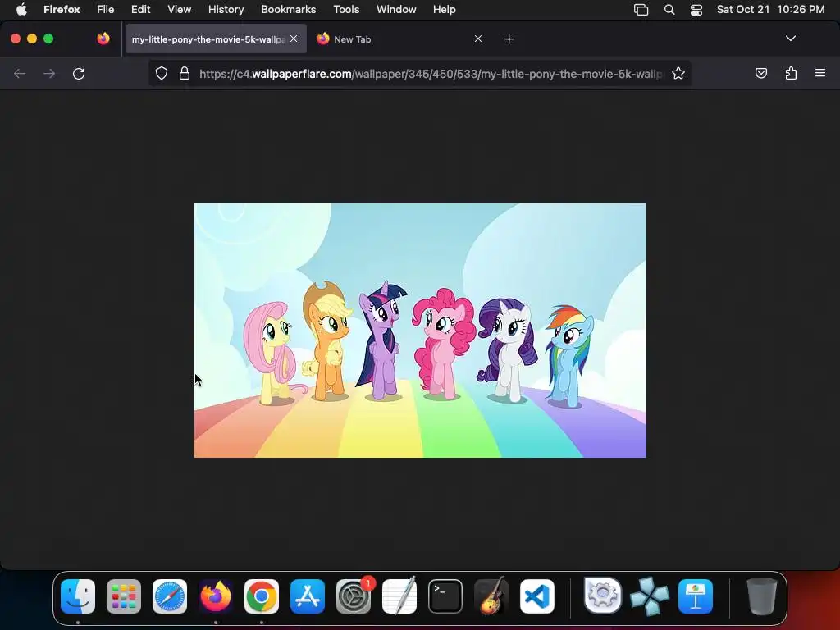Click the Stage Manager menu bar icon
840x630 pixels.
coord(641,10)
